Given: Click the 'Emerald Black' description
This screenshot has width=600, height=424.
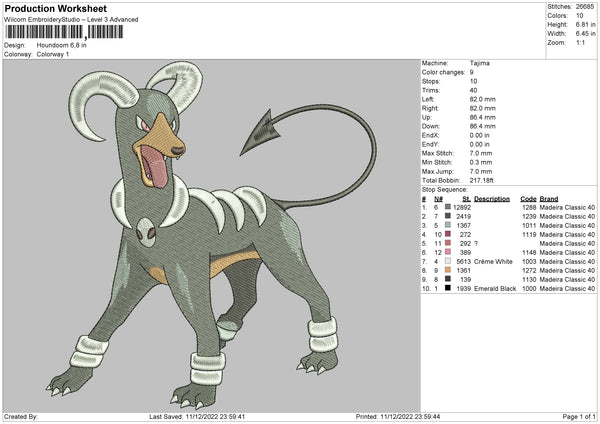Looking at the screenshot, I should click(x=495, y=289).
